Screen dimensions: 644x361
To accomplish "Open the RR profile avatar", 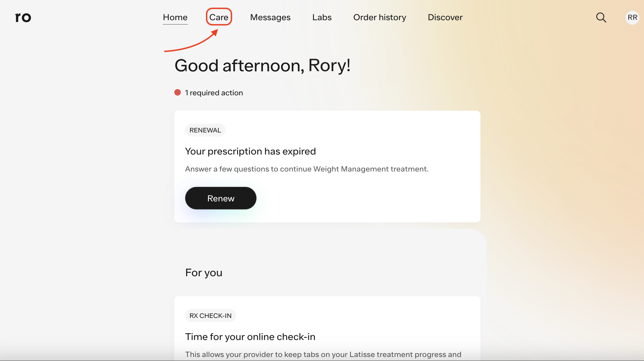I will (x=632, y=17).
